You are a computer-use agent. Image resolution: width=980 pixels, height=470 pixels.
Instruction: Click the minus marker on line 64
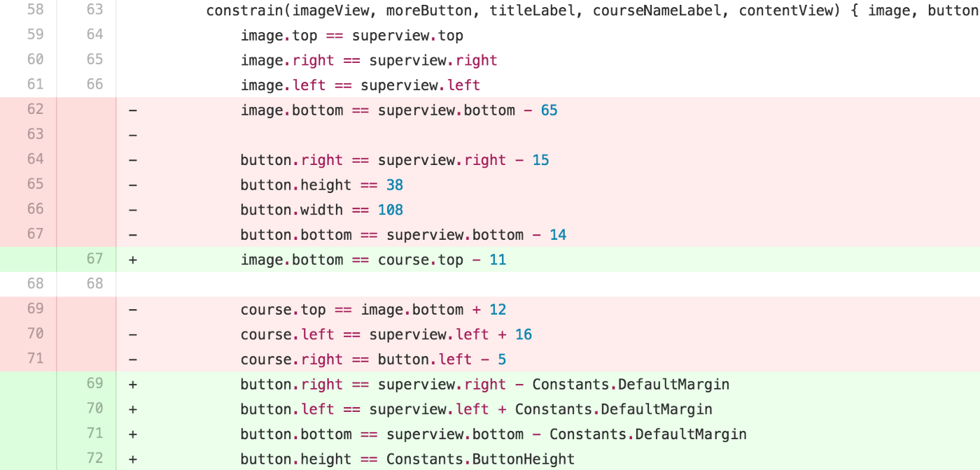click(x=133, y=159)
